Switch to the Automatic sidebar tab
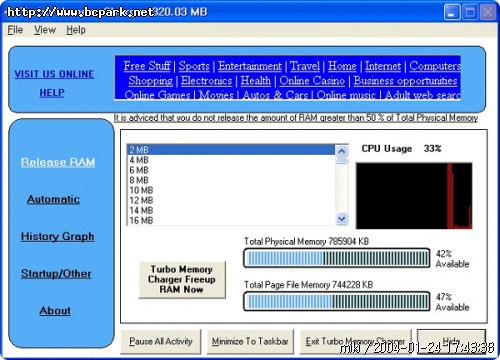The width and height of the screenshot is (500, 360). click(54, 199)
